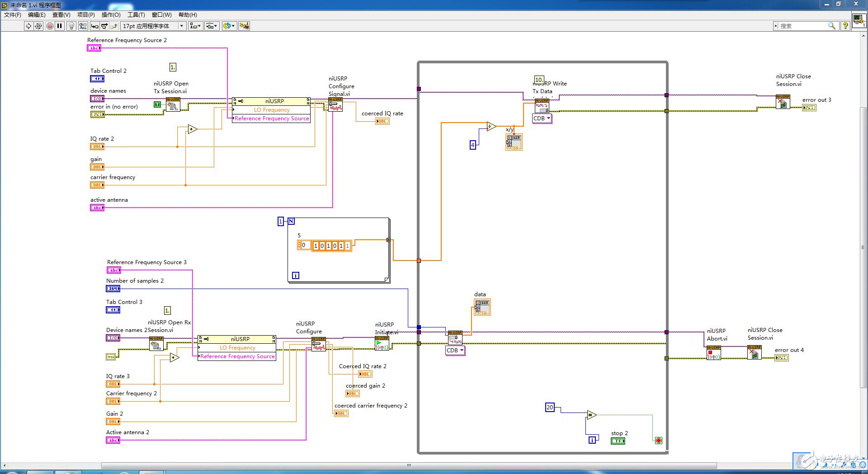Select the niUSRP Write Tx Data node
The image size is (868, 474).
[542, 106]
